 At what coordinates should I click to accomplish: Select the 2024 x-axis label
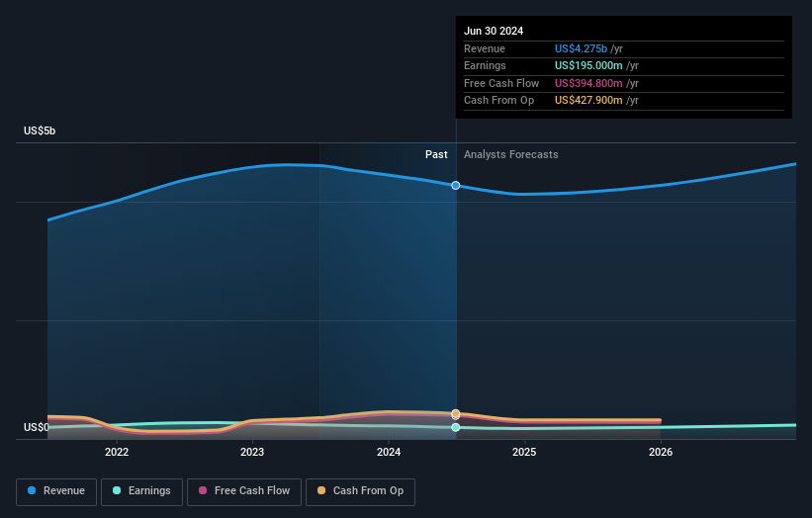pyautogui.click(x=389, y=452)
